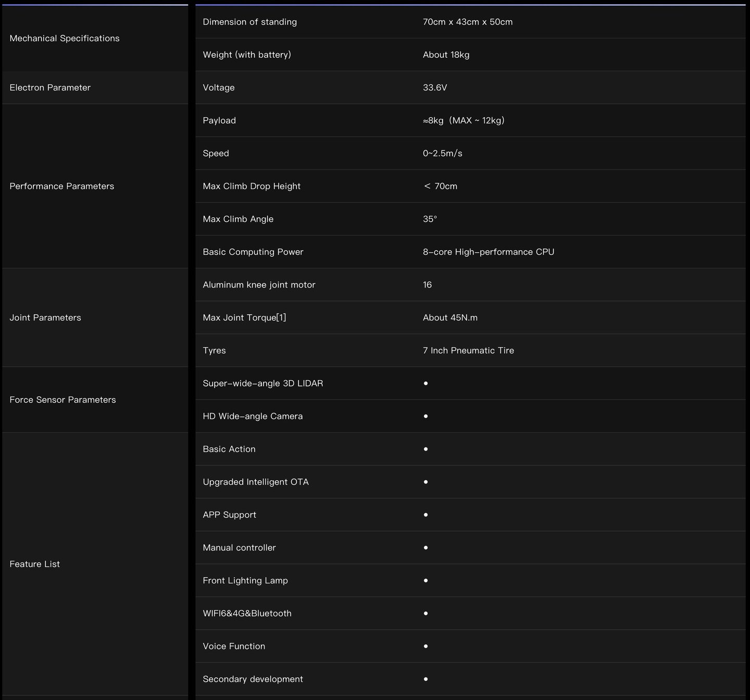Screen dimensions: 750x700
Task: Click the bullet dot for Manual controller
Action: [x=426, y=547]
